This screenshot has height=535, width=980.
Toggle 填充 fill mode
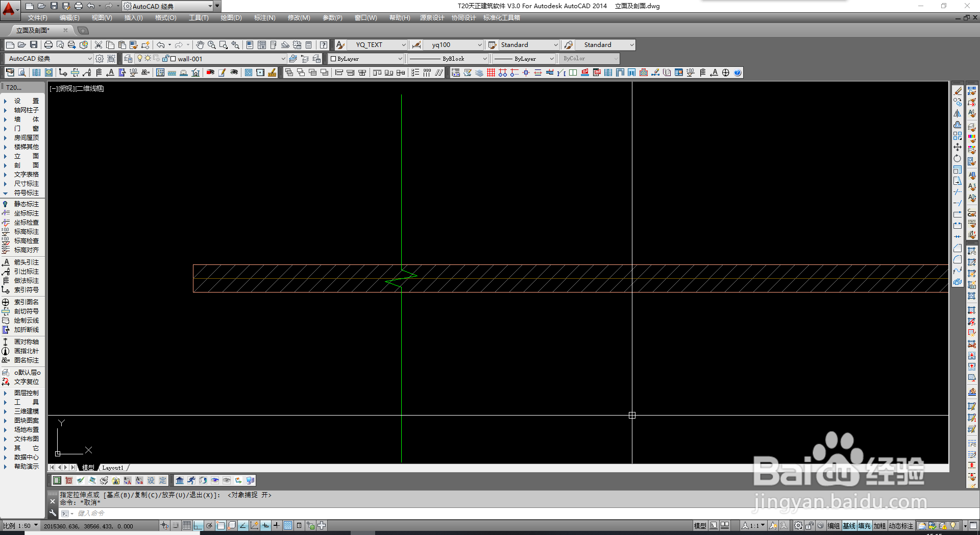865,526
